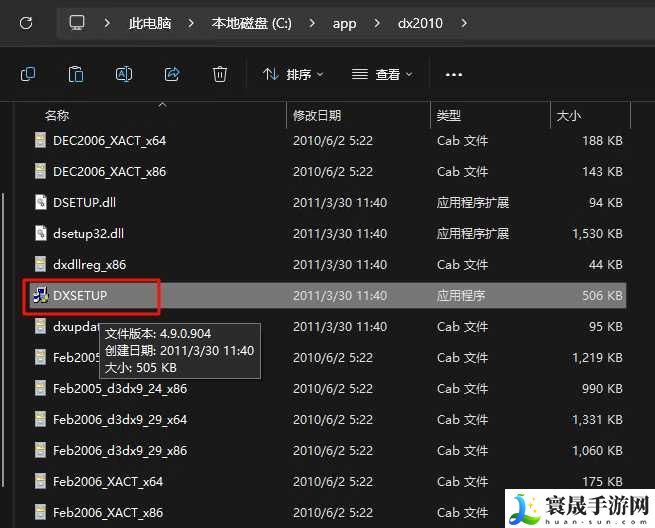Click the Share icon in toolbar
The width and height of the screenshot is (655, 528).
click(172, 74)
